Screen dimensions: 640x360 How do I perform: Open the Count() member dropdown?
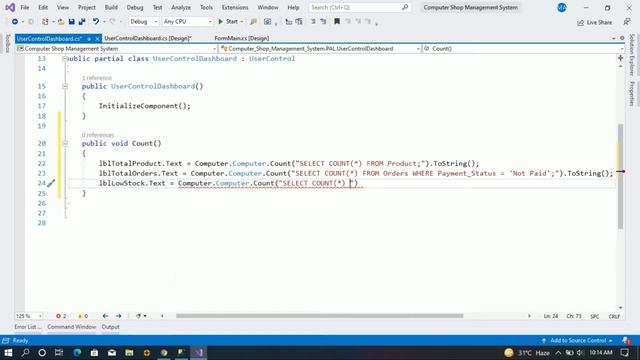click(x=523, y=49)
